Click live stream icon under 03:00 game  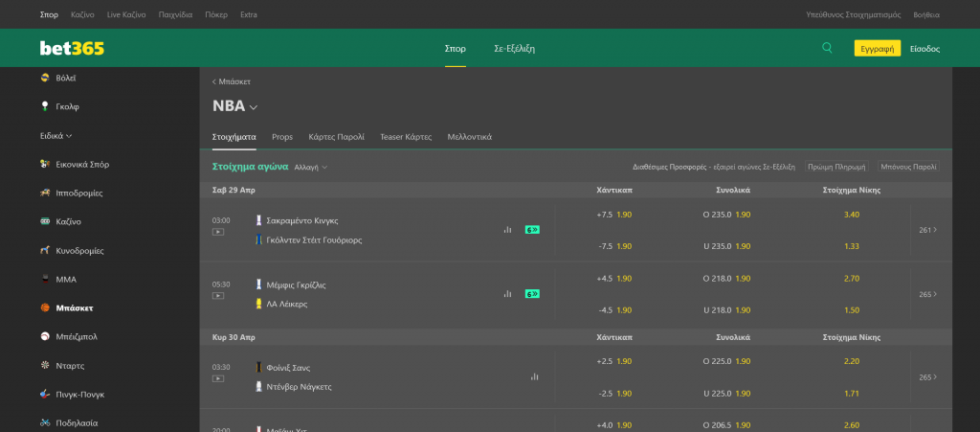pyautogui.click(x=218, y=232)
